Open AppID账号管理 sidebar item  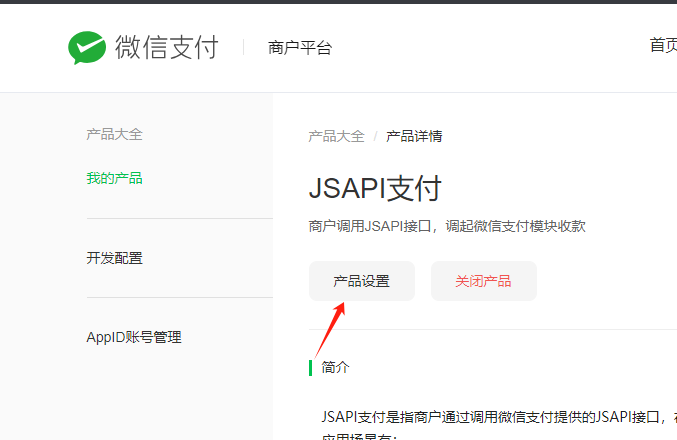pyautogui.click(x=134, y=337)
